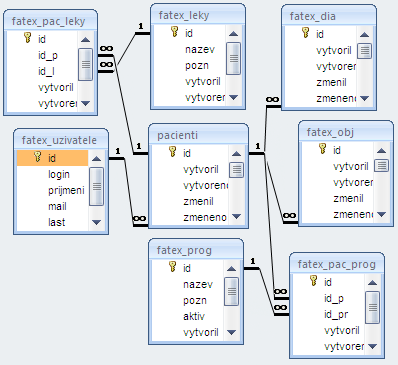Screen dimensions: 398x365
Task: Click the key icon in fatex_uzivatele table
Action: point(38,156)
